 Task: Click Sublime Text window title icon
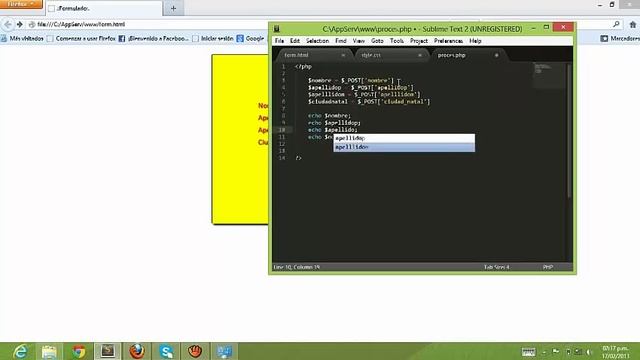tap(277, 29)
